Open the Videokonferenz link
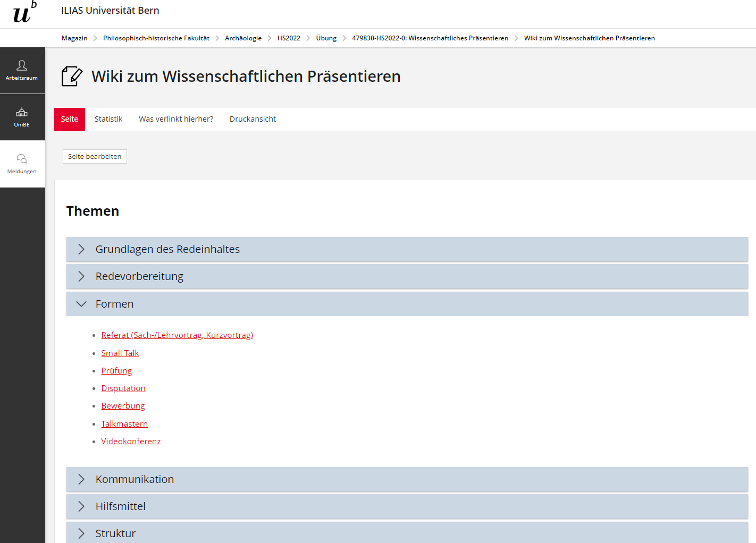 tap(131, 442)
